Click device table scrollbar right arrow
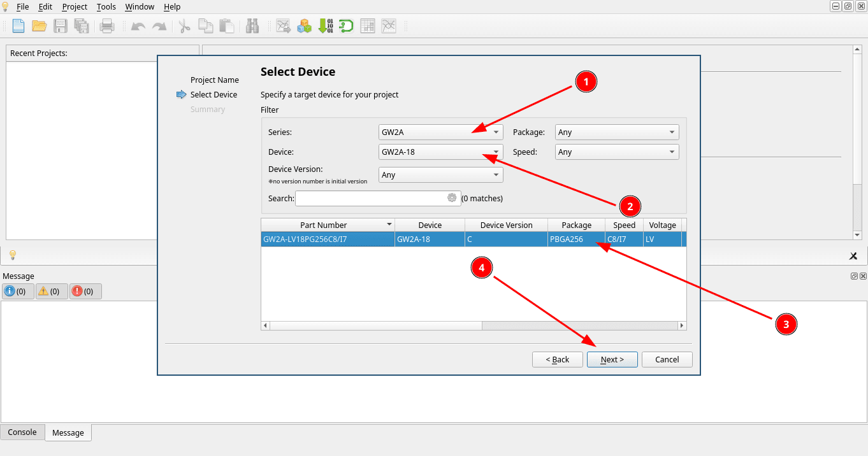The image size is (868, 456). [682, 325]
